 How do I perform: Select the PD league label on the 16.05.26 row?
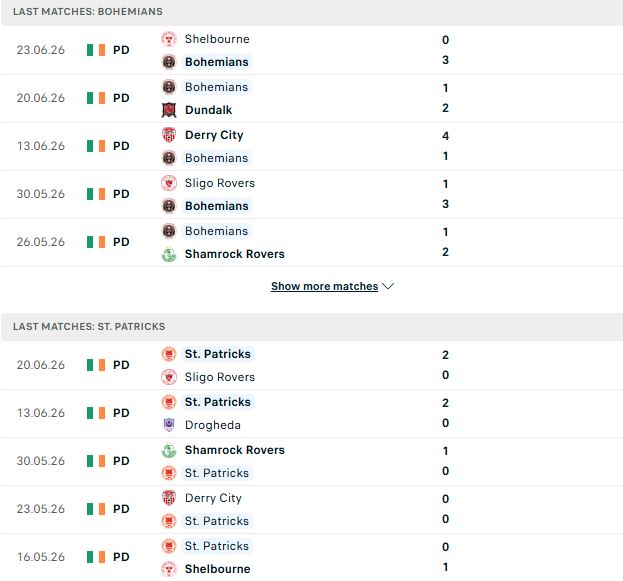121,557
